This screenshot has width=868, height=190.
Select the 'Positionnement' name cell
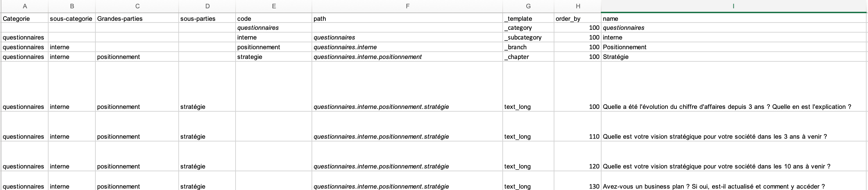[733, 47]
